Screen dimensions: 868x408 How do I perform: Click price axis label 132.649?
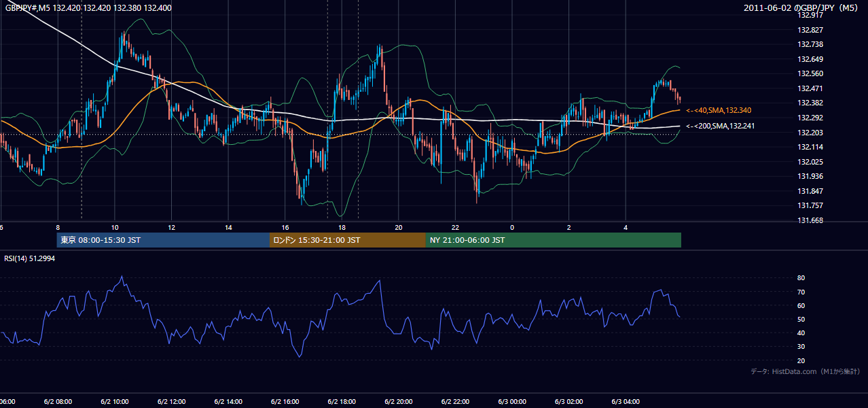[810, 59]
